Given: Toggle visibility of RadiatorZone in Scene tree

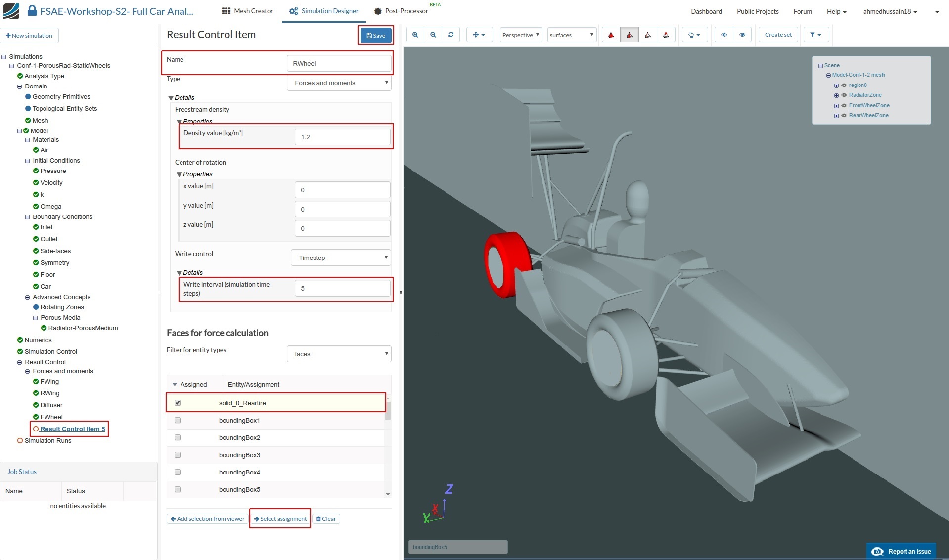Looking at the screenshot, I should 844,95.
